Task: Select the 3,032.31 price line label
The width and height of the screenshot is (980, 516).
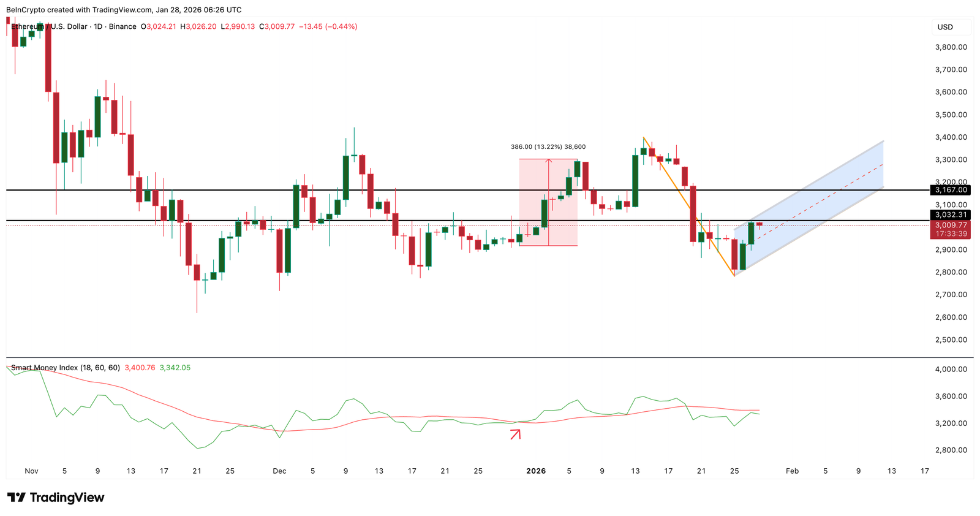Action: pos(951,215)
